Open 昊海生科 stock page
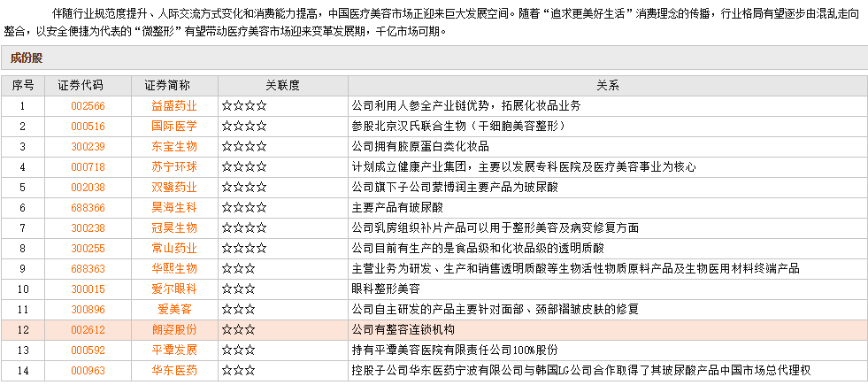Image resolution: width=868 pixels, height=385 pixels. pos(174,208)
